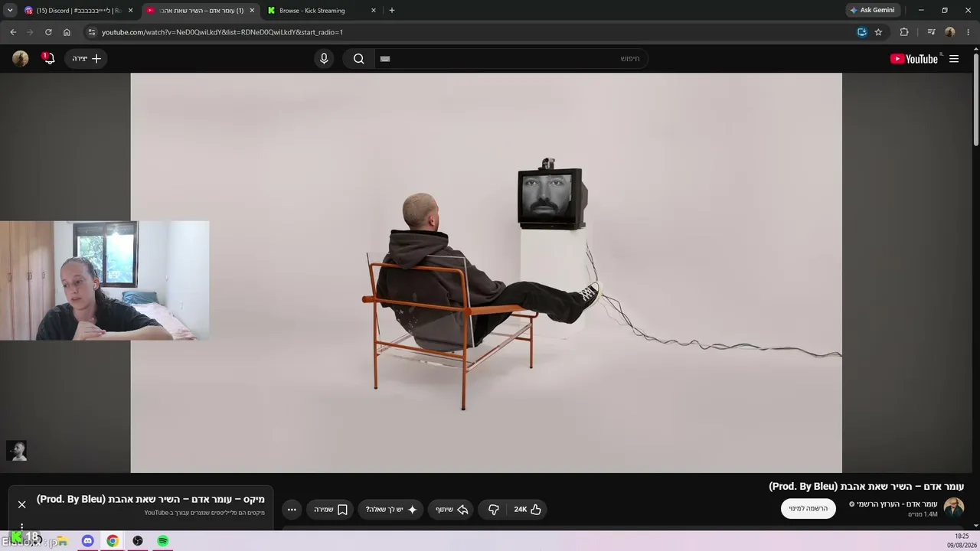980x551 pixels.
Task: Click the Chrome taskbar icon
Action: click(x=113, y=541)
